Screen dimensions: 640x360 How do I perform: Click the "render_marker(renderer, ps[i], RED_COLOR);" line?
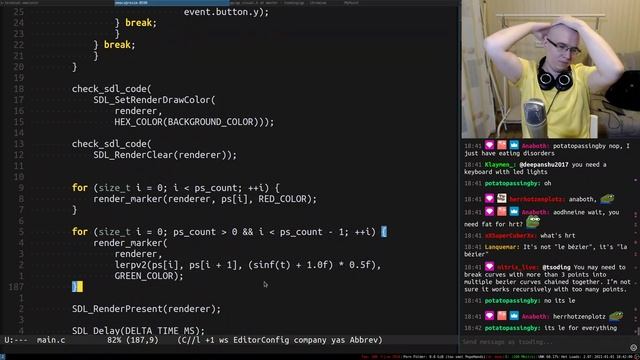click(205, 199)
